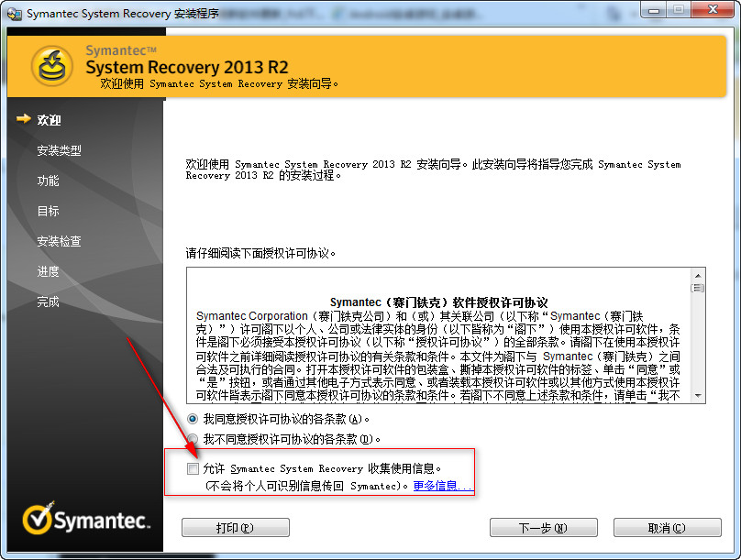Image resolution: width=741 pixels, height=560 pixels.
Task: Click the installer icon in the title bar
Action: click(x=14, y=14)
